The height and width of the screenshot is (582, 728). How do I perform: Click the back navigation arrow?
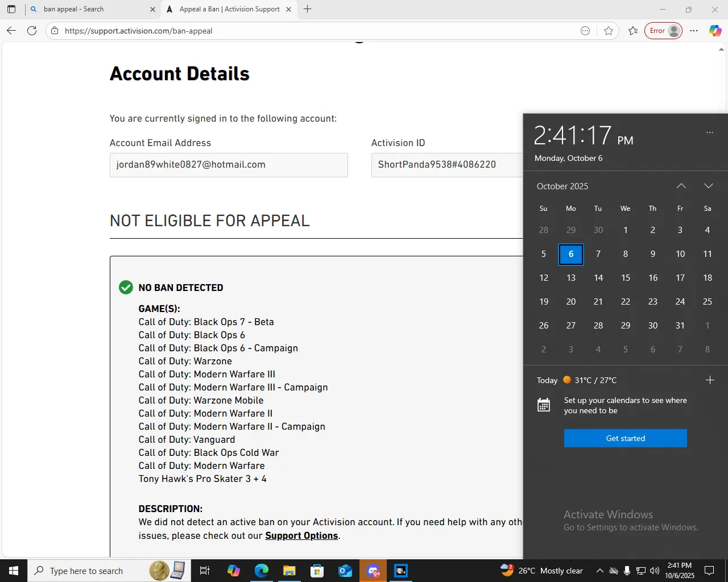point(11,31)
